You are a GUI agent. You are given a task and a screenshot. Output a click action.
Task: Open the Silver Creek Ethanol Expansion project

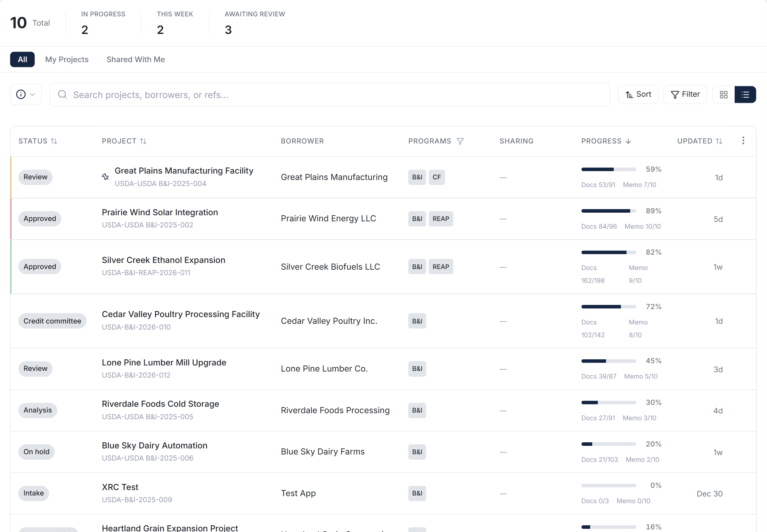click(x=163, y=260)
